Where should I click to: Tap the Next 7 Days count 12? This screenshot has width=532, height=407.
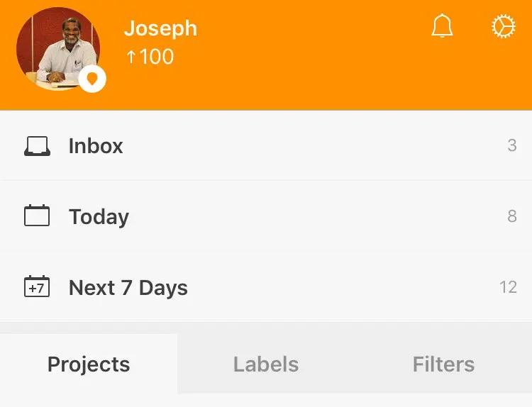pyautogui.click(x=508, y=287)
